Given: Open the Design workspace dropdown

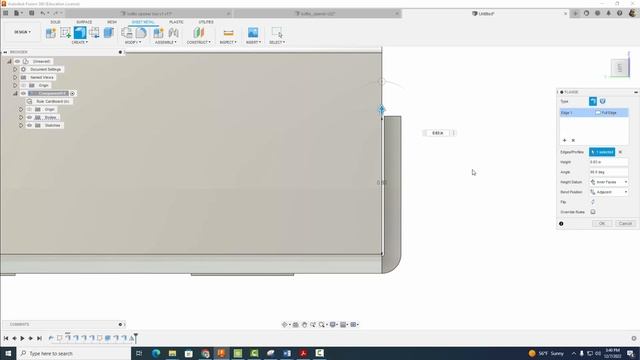Looking at the screenshot, I should click(x=22, y=32).
